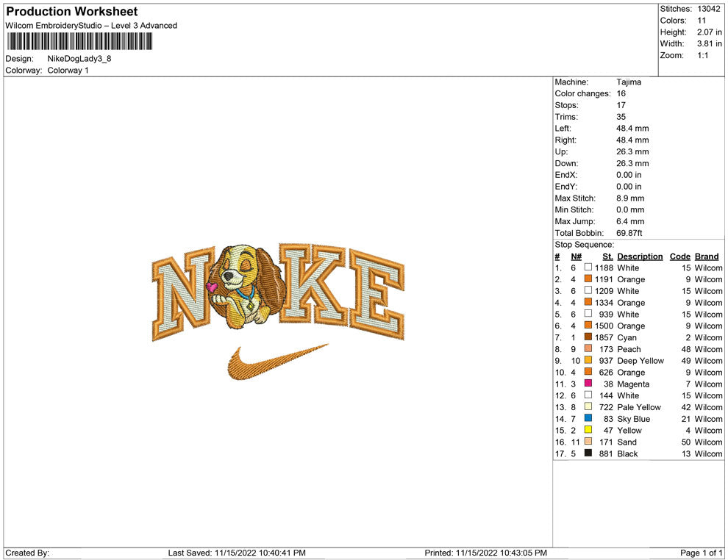Click the Zoom value 1:1
Viewport: 728px width, 560px height.
click(703, 55)
